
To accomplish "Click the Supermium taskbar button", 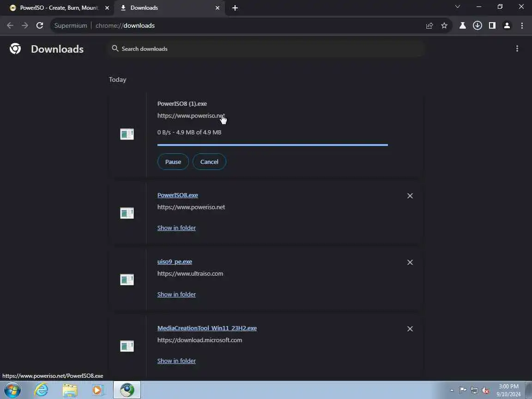I will (127, 390).
